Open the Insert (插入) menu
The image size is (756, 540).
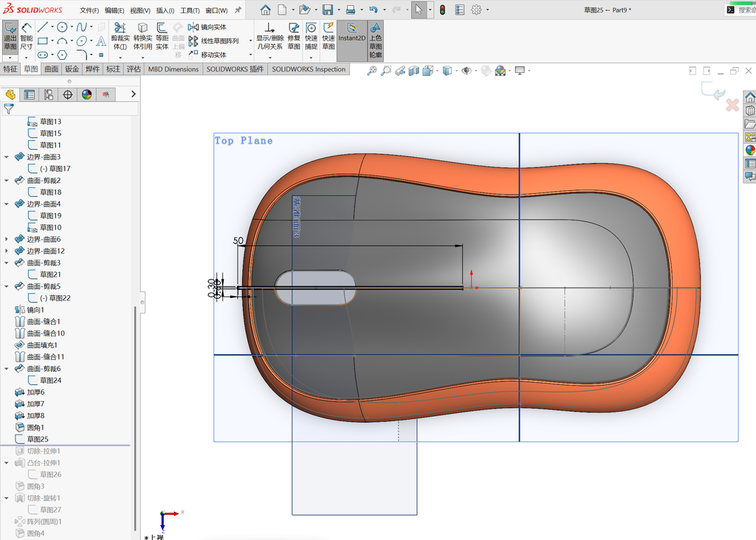[x=165, y=10]
